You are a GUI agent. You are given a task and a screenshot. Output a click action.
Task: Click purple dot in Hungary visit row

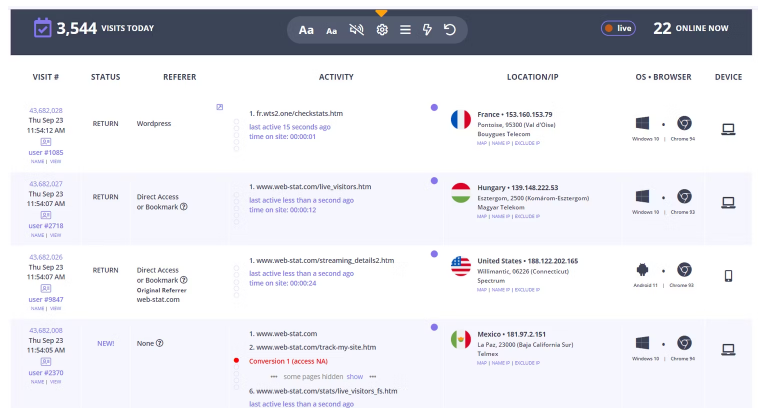[x=434, y=181]
